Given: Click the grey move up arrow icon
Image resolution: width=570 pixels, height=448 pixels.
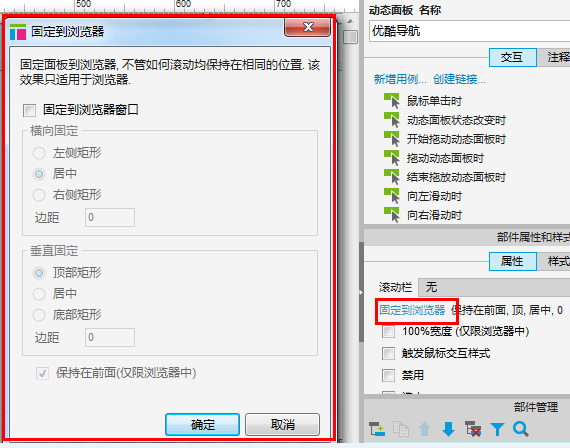Looking at the screenshot, I should click(x=425, y=429).
